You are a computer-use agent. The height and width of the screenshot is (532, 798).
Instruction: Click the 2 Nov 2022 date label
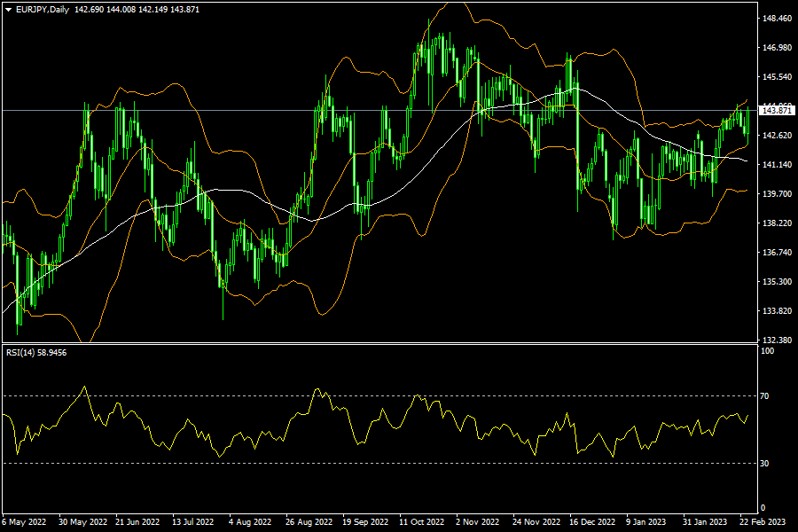point(477,522)
